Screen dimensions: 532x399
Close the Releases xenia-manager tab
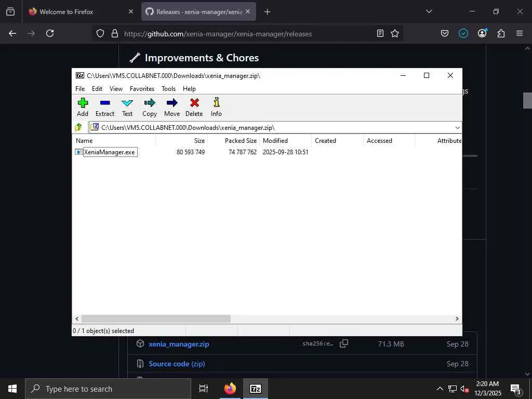pyautogui.click(x=248, y=11)
